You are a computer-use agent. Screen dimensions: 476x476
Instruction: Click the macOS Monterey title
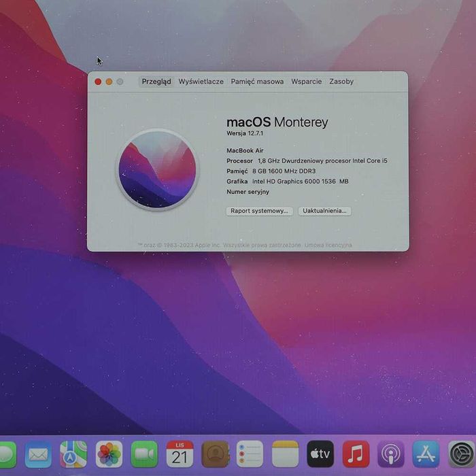[277, 122]
